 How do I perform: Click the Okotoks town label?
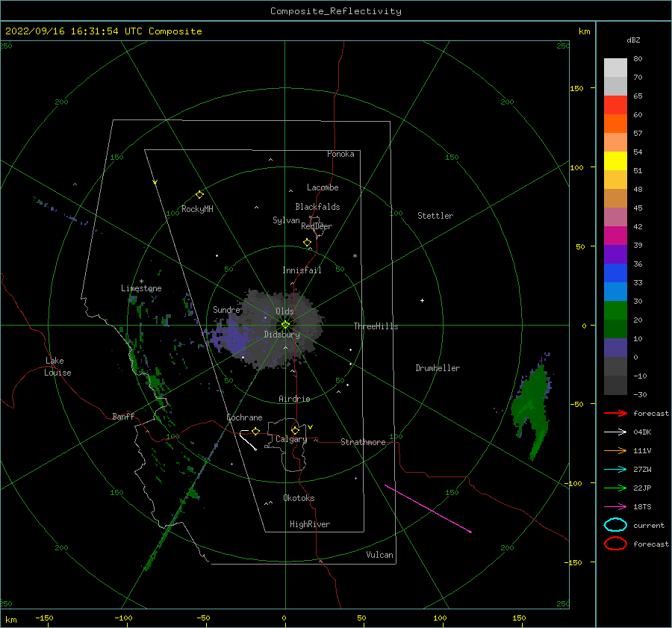point(299,498)
